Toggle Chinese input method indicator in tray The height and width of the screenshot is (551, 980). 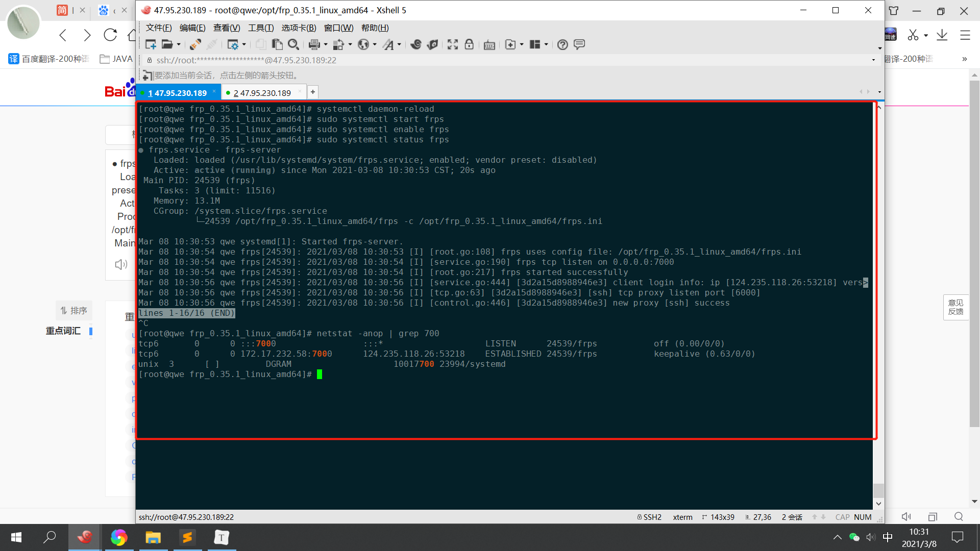[x=888, y=537]
